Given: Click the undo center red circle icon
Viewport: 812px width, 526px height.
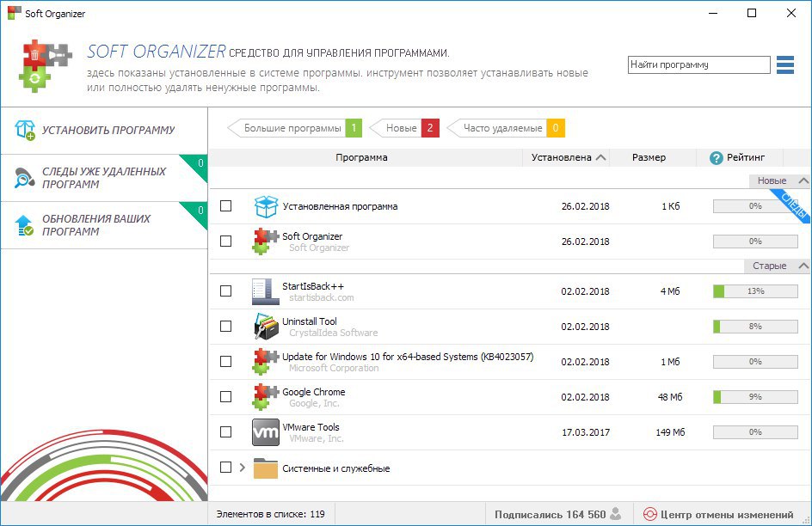Looking at the screenshot, I should [650, 514].
